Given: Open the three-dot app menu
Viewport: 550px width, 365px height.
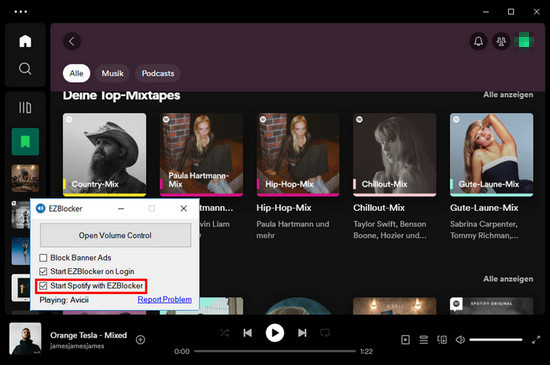Looking at the screenshot, I should point(20,12).
